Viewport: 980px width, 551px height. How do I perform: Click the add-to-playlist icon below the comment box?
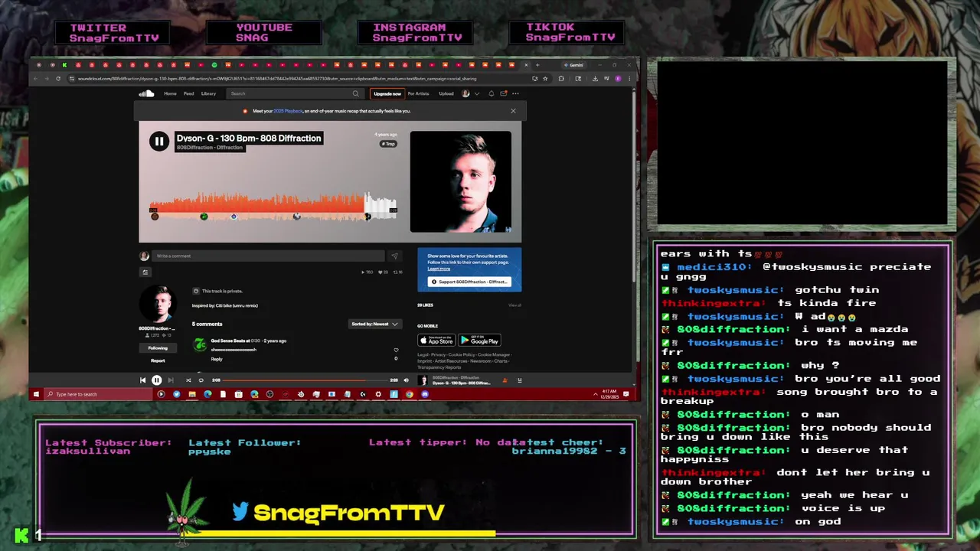pos(145,272)
